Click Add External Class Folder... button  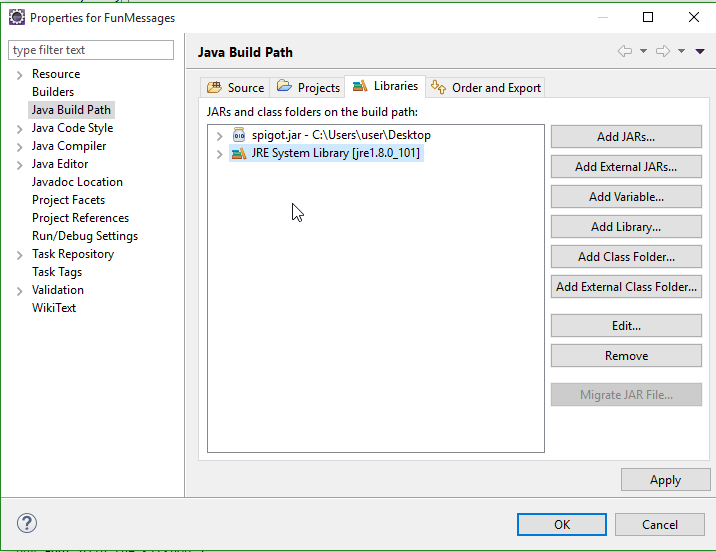(x=626, y=287)
